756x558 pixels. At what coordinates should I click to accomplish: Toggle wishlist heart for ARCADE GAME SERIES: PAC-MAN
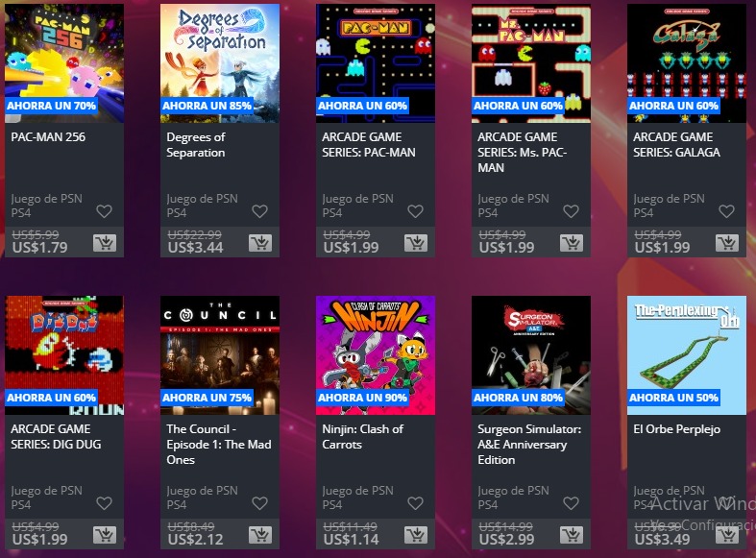[415, 211]
